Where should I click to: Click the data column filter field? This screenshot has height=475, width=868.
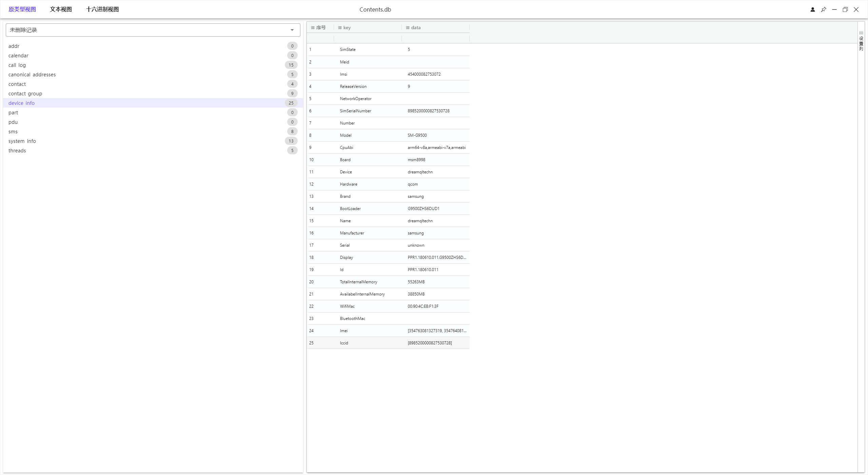(x=435, y=38)
